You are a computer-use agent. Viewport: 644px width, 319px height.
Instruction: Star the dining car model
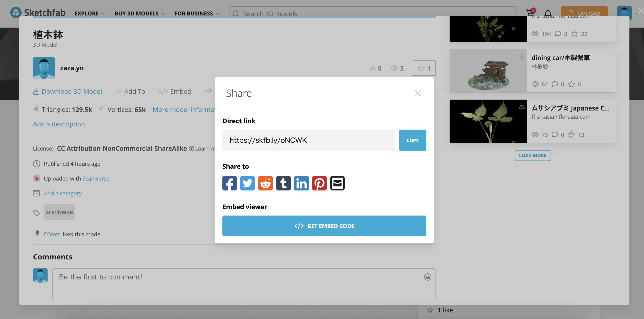click(x=571, y=84)
